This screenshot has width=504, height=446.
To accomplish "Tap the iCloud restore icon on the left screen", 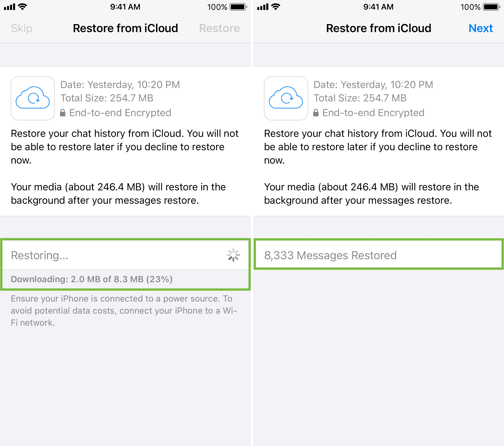I will (33, 98).
